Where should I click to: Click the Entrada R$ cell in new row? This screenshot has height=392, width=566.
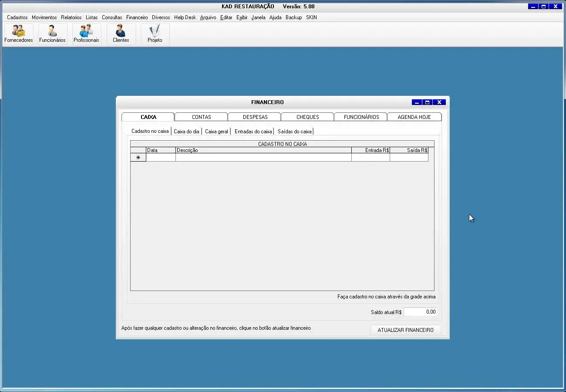click(x=371, y=157)
